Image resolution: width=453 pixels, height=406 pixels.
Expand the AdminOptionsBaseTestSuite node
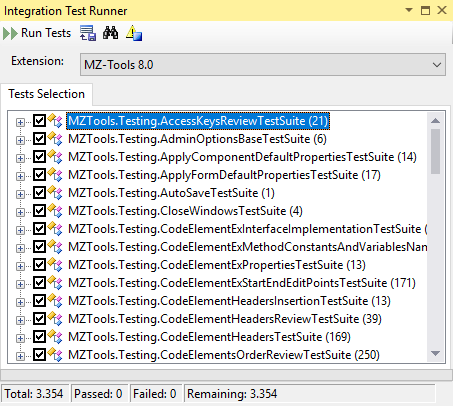point(20,140)
